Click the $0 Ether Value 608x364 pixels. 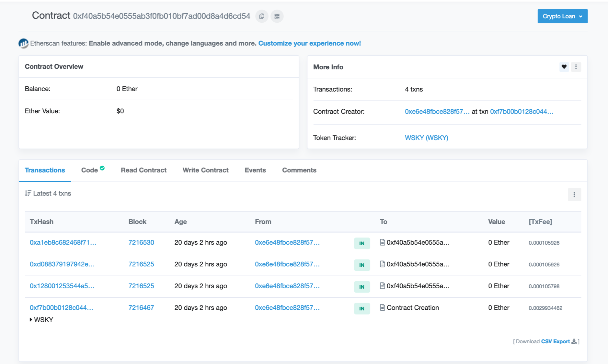[x=120, y=111]
